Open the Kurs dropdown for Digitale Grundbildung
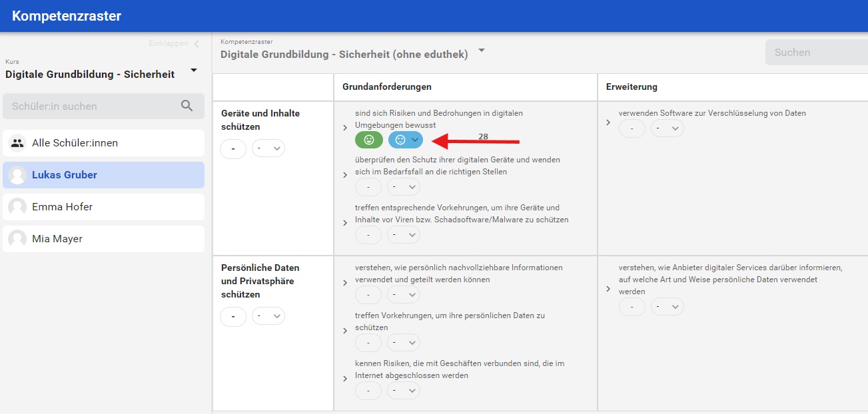Screen dimensions: 868x414 click(194, 71)
